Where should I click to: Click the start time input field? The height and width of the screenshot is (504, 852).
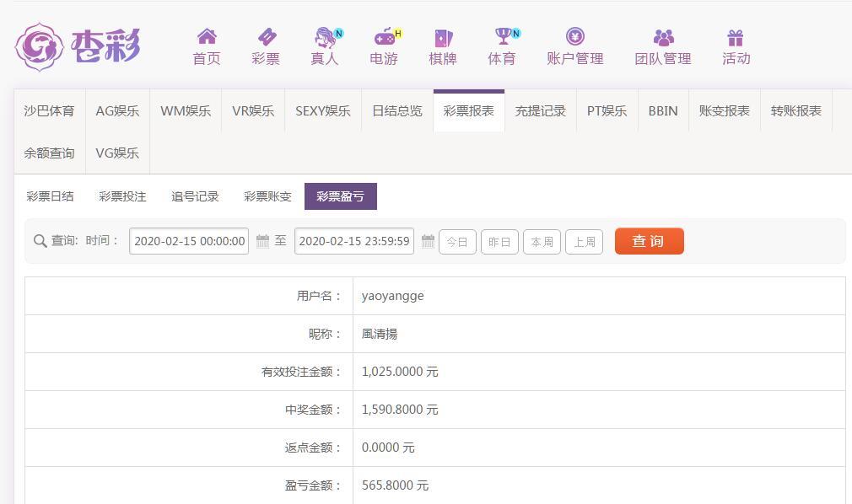(189, 241)
